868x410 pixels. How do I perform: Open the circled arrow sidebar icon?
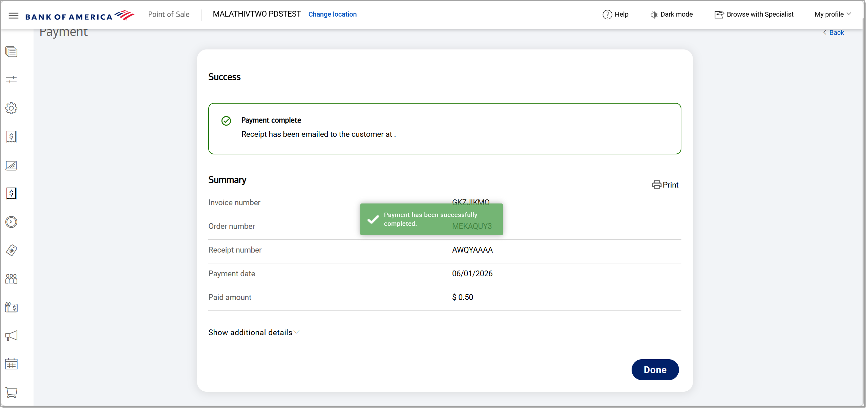click(x=11, y=222)
